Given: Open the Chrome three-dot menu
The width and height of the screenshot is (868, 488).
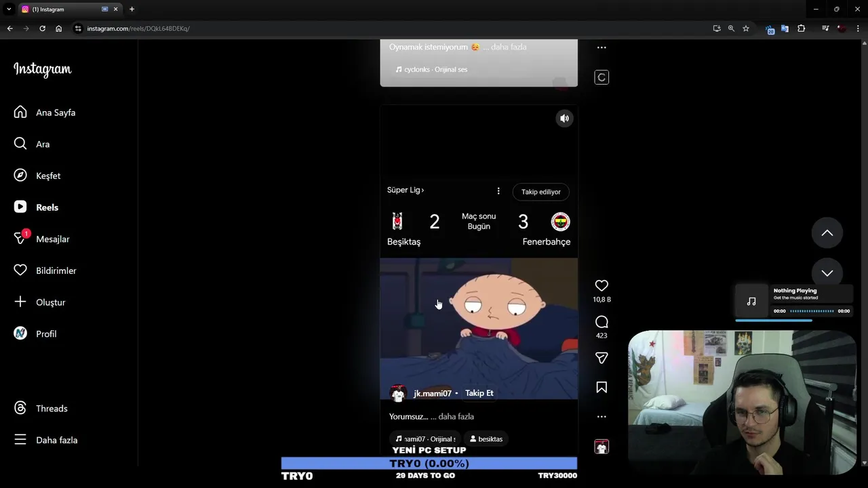Looking at the screenshot, I should pyautogui.click(x=858, y=28).
